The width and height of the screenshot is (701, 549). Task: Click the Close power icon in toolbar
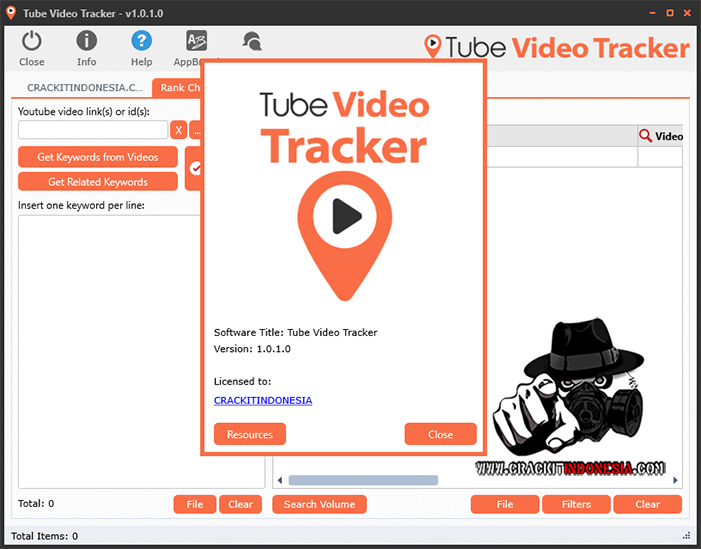32,47
